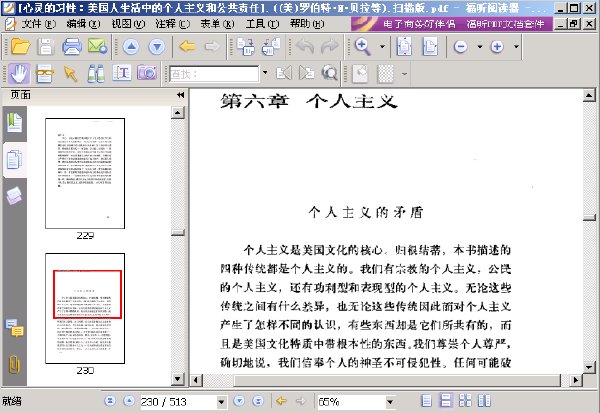The width and height of the screenshot is (600, 413).
Task: Click the page 229 thumbnail
Action: [x=85, y=173]
